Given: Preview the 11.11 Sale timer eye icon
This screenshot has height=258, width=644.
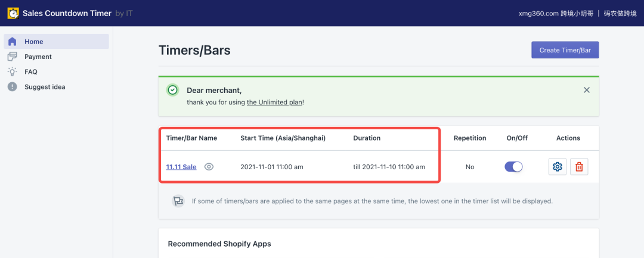Looking at the screenshot, I should click(209, 166).
